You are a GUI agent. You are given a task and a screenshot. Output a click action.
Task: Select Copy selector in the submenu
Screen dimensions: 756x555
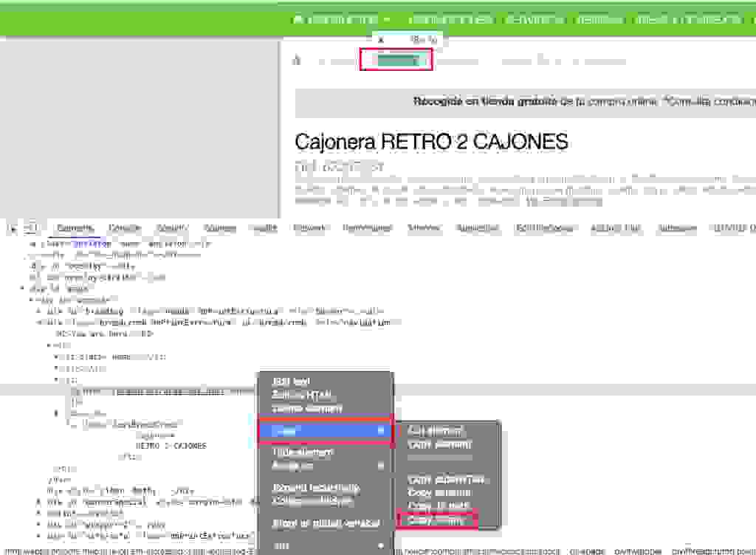pos(439,492)
